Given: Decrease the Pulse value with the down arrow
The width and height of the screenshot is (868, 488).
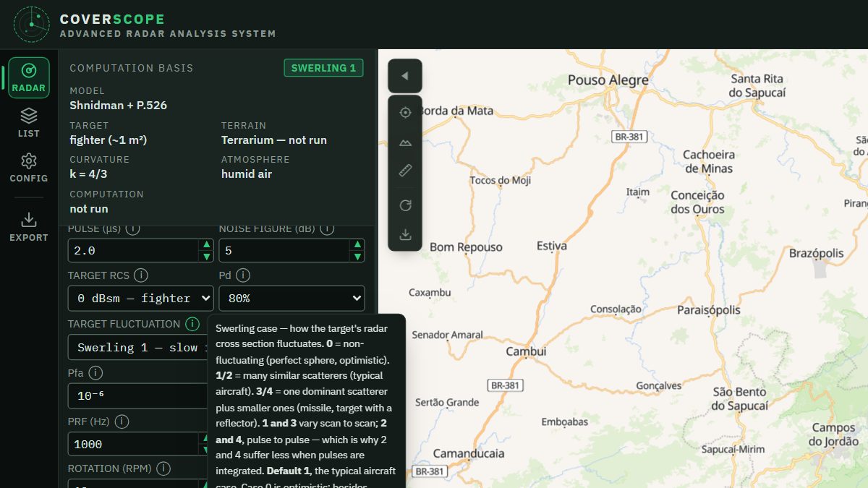Looking at the screenshot, I should [207, 256].
